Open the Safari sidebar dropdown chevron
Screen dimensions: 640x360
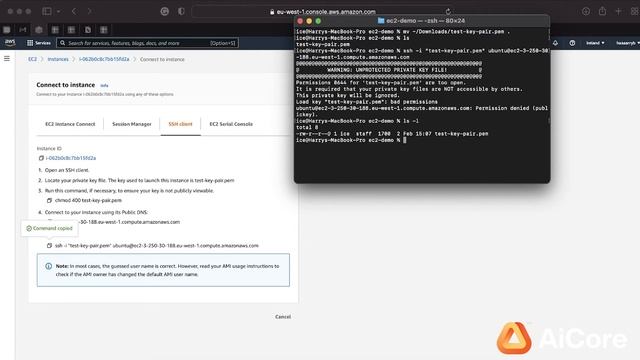coord(59,11)
